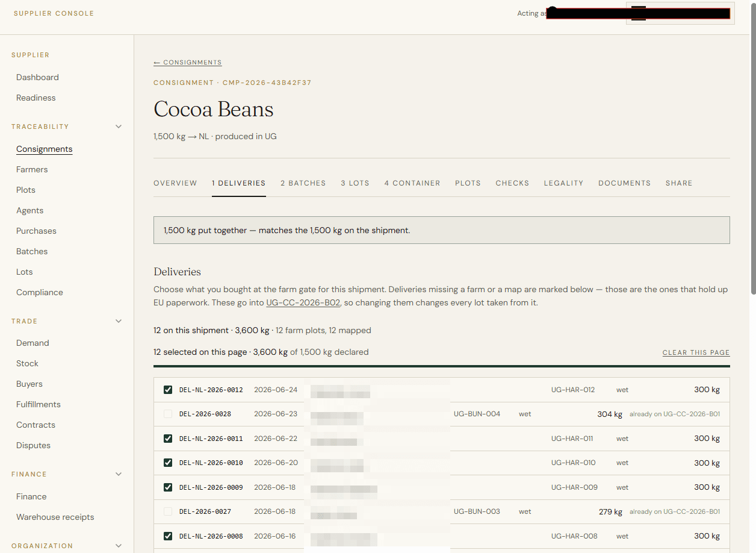Open Readiness in the sidebar
This screenshot has width=756, height=553.
click(36, 98)
